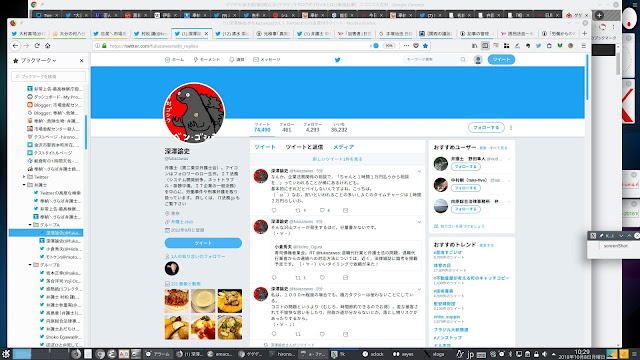Collapse the グループB bookmark folder

coord(30,265)
